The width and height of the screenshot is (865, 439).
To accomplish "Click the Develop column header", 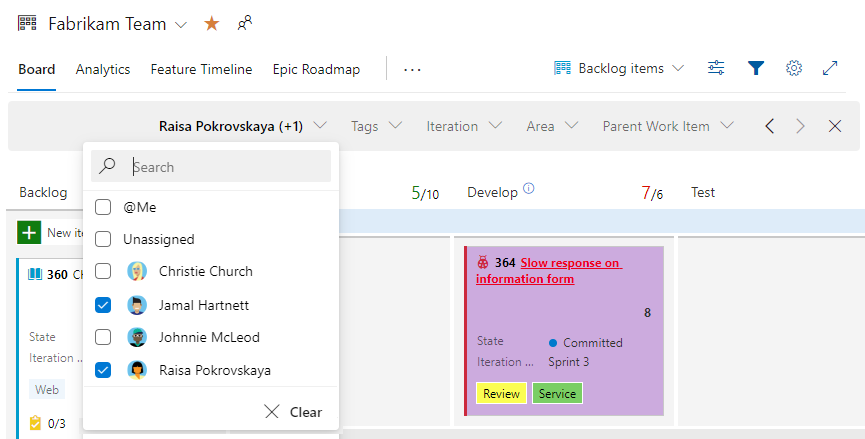I will [x=493, y=192].
